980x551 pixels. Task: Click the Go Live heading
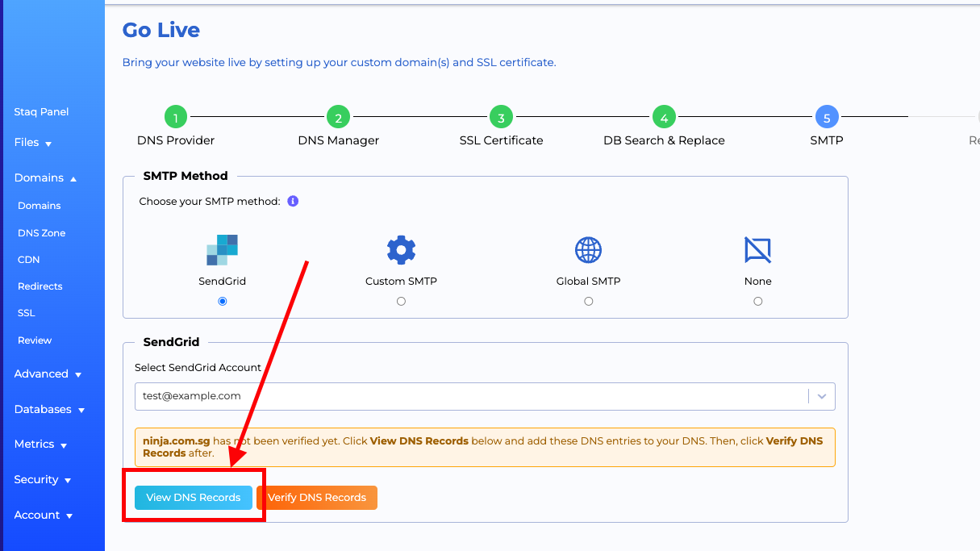click(x=161, y=30)
